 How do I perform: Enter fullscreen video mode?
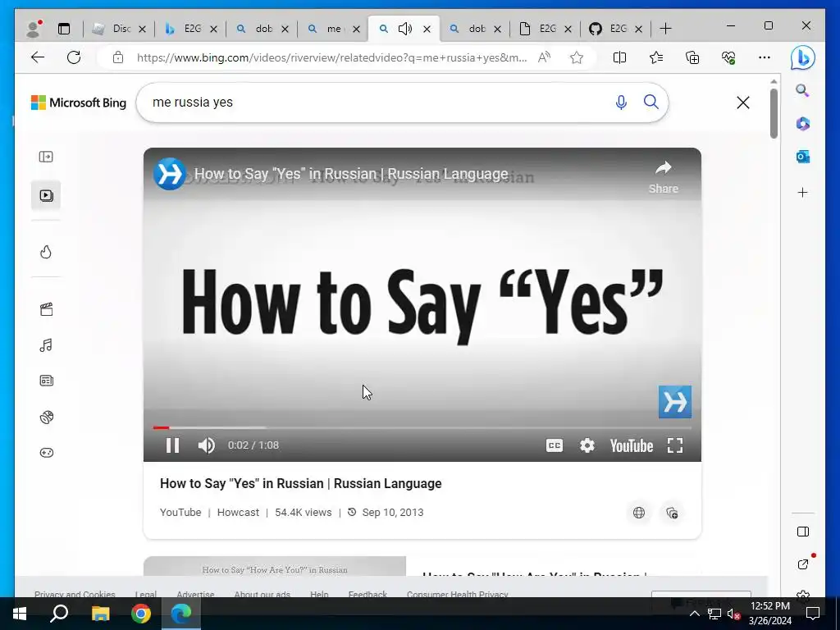tap(675, 445)
